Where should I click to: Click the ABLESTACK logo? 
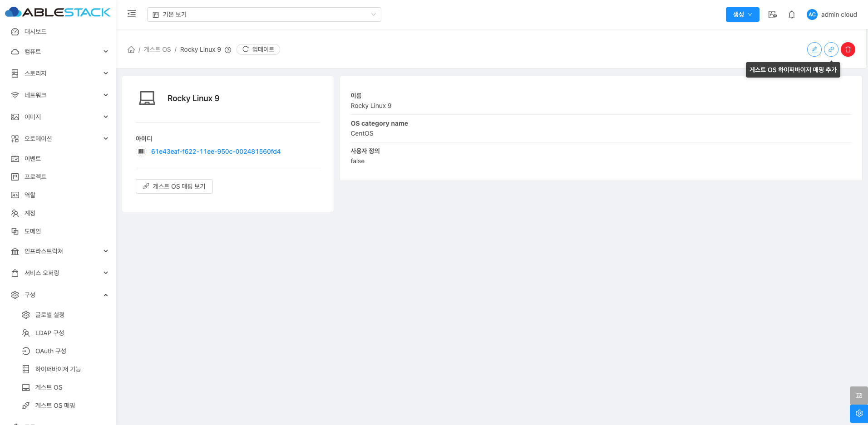tap(58, 12)
